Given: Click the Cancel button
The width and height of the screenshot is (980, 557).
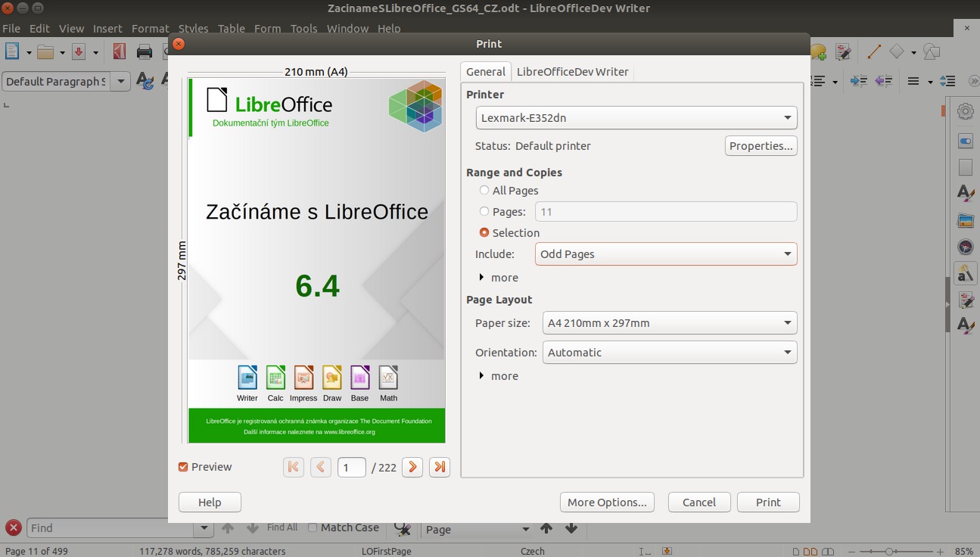Looking at the screenshot, I should pyautogui.click(x=699, y=502).
